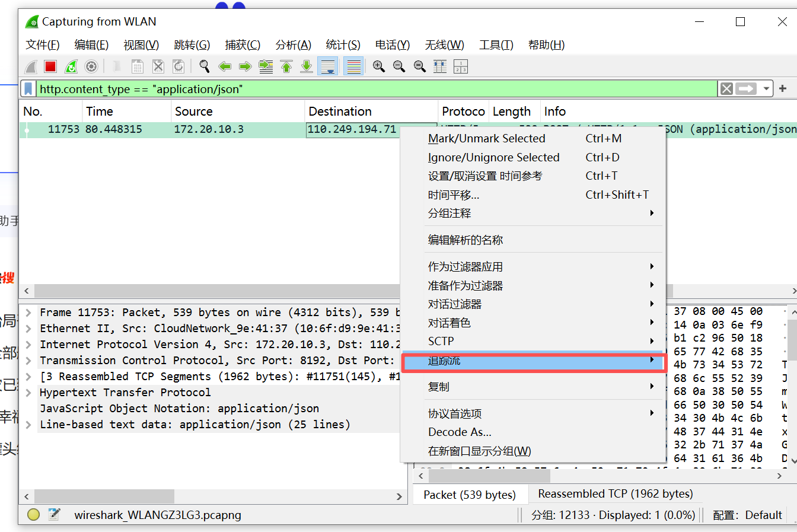Expand the Hypertext Transfer Protocol node
This screenshot has width=797, height=532.
[x=28, y=393]
